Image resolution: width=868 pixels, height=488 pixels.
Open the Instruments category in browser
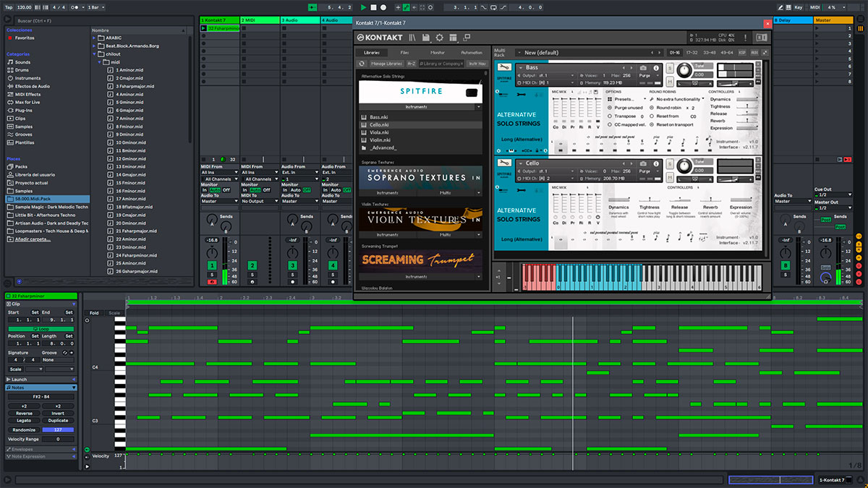(x=27, y=78)
